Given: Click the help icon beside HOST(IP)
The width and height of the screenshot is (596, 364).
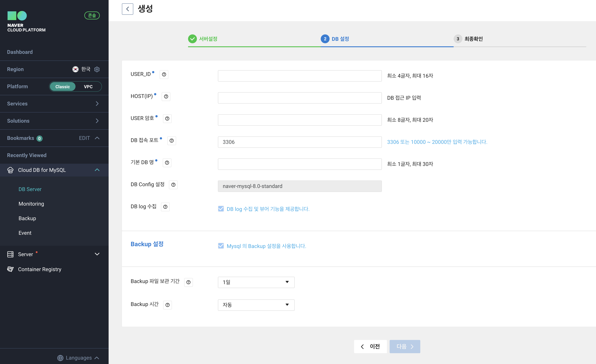Looking at the screenshot, I should [x=166, y=96].
